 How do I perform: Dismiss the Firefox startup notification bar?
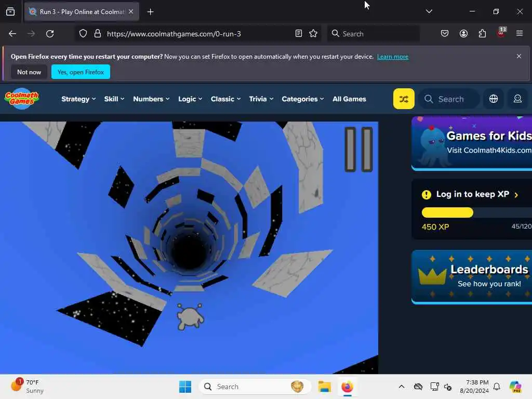coord(519,56)
